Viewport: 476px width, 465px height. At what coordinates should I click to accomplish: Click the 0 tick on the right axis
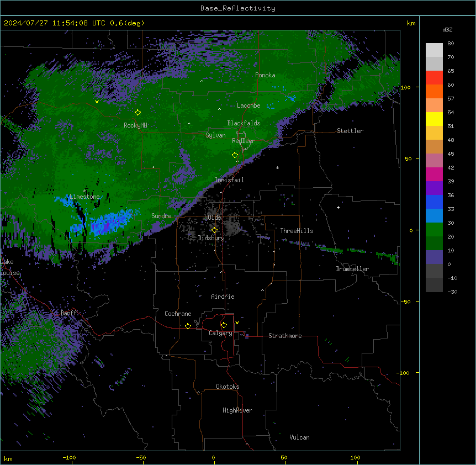tap(411, 230)
